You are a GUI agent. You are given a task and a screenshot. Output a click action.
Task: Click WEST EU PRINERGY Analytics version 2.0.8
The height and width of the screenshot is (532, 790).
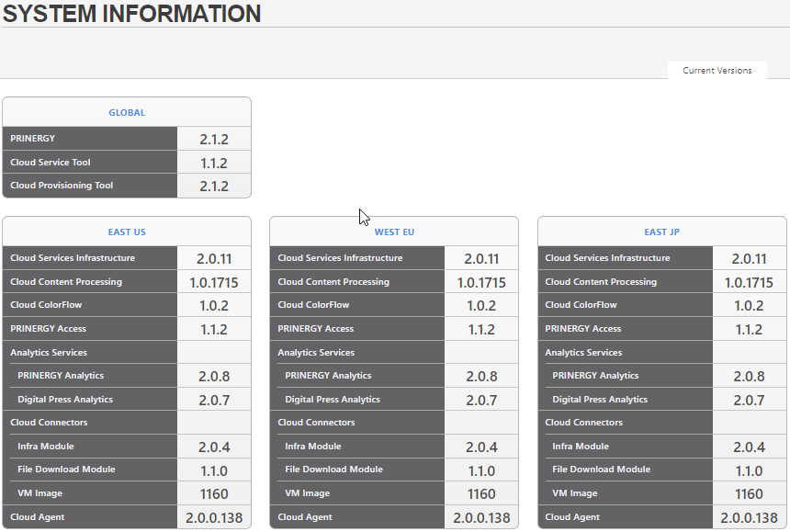point(481,377)
